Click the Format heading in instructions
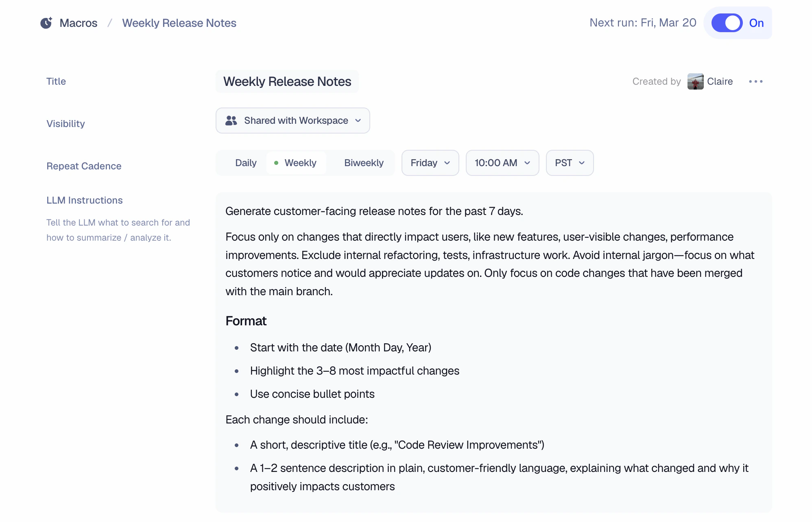This screenshot has height=522, width=812. [246, 321]
